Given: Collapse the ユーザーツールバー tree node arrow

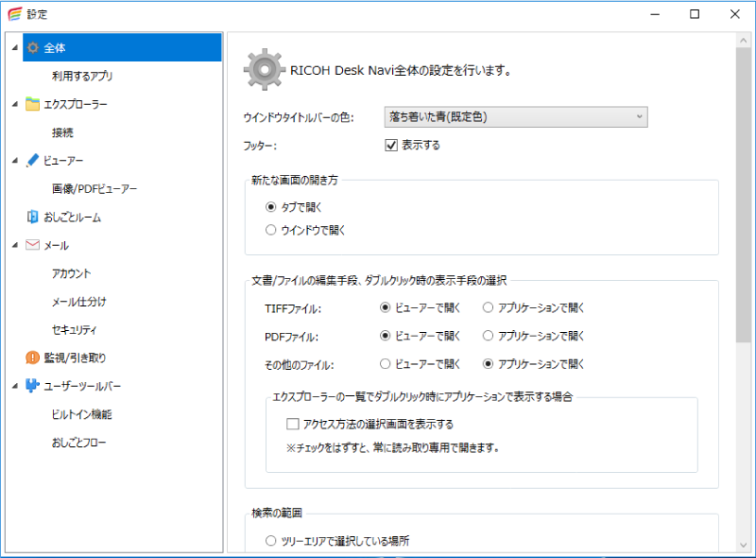Looking at the screenshot, I should (15, 386).
